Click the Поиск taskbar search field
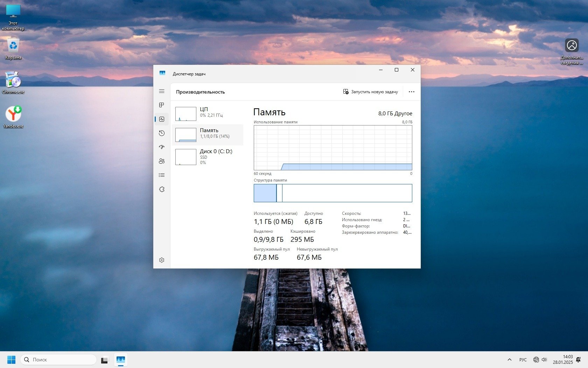This screenshot has height=368, width=588. point(58,360)
